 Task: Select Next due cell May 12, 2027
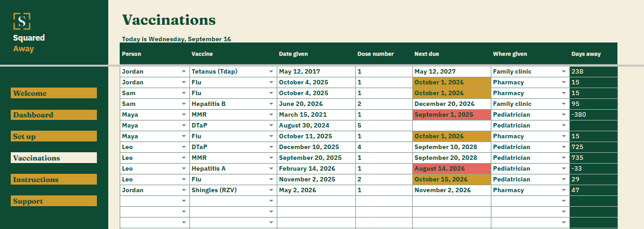click(451, 72)
